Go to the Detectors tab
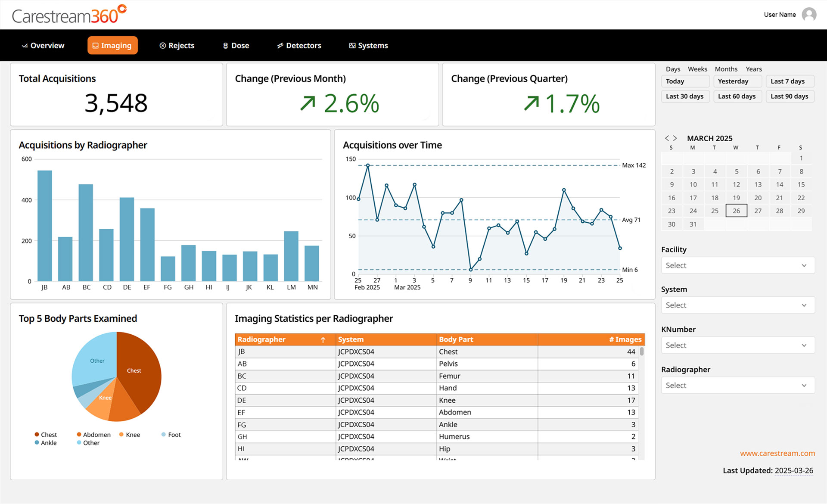The image size is (827, 504). click(299, 46)
